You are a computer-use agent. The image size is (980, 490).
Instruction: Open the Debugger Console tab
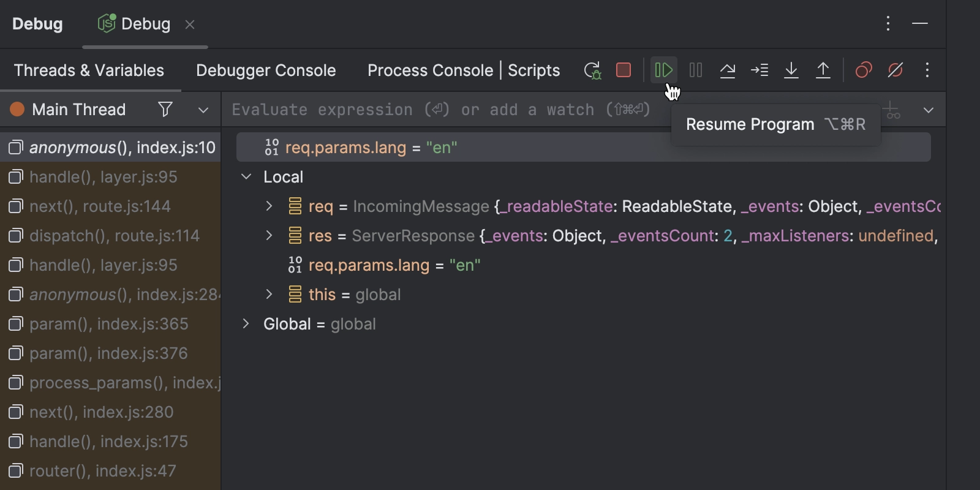(x=266, y=70)
